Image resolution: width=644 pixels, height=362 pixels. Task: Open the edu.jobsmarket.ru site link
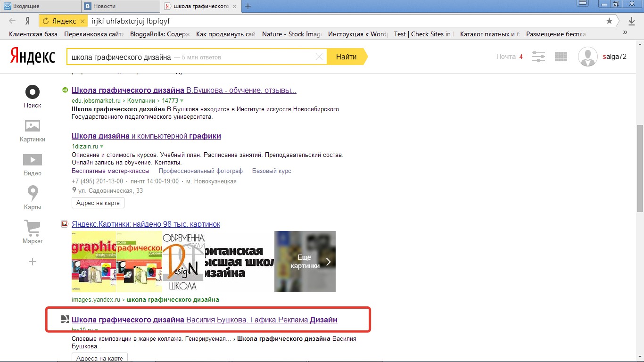pyautogui.click(x=96, y=100)
